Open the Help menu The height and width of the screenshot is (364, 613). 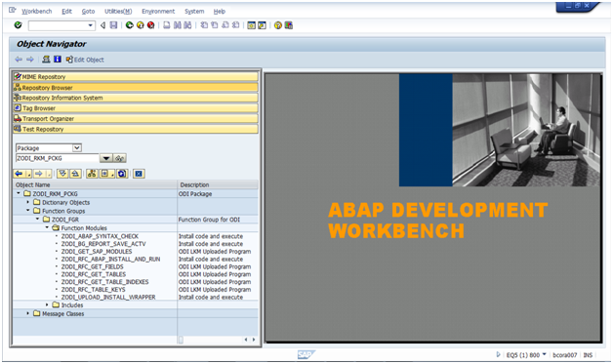(x=220, y=12)
